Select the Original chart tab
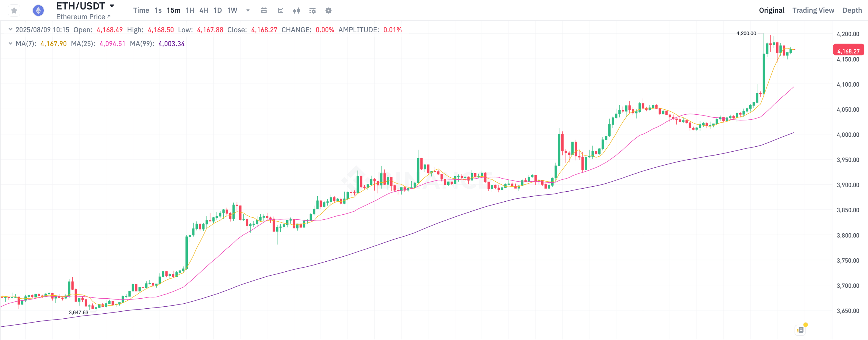Viewport: 868px width, 340px height. [771, 10]
